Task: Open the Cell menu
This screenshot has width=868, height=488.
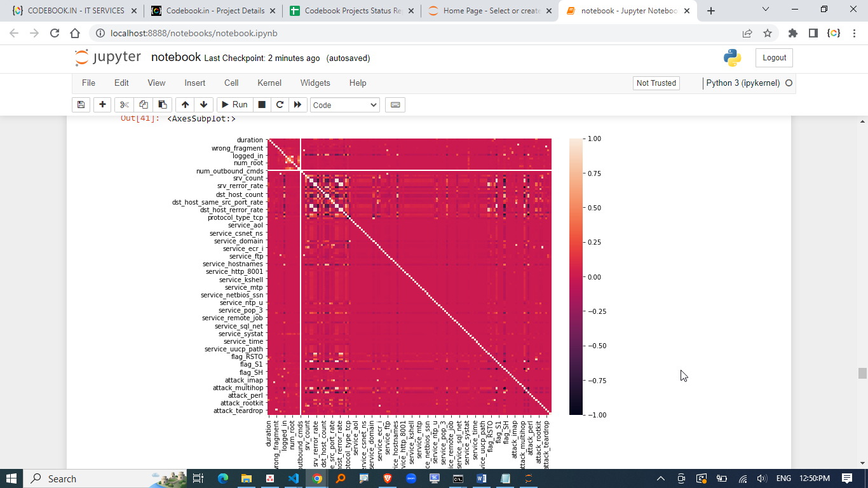Action: (231, 83)
